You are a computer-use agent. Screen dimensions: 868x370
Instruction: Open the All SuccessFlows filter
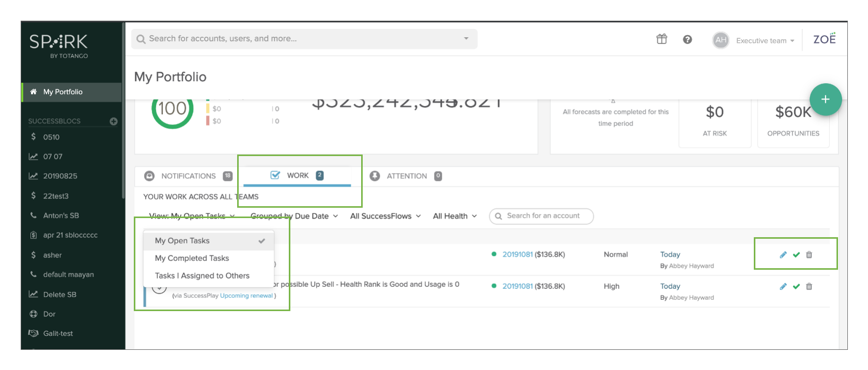click(385, 216)
